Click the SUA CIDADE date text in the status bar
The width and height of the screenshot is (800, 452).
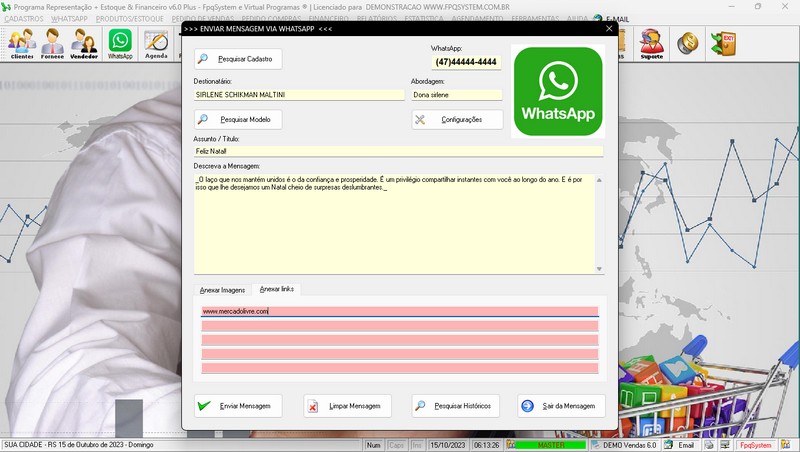79,445
